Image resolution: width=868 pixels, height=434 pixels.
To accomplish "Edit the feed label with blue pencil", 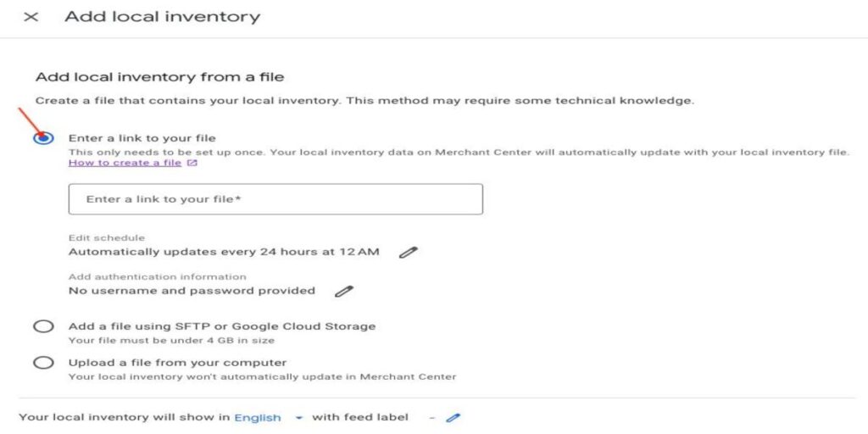I will pos(453,417).
